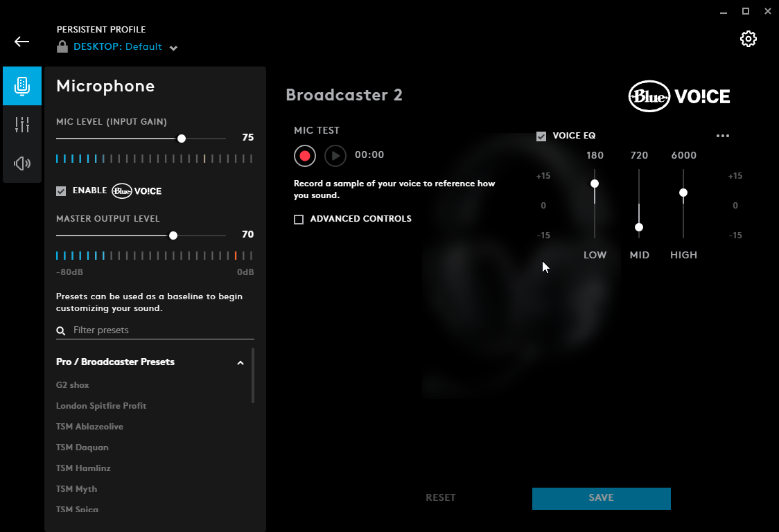Select the TSM Ablazeolive preset
779x532 pixels.
89,427
